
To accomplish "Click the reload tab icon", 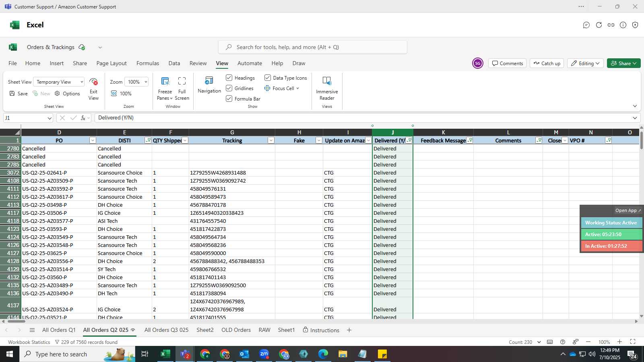I will coord(599,25).
